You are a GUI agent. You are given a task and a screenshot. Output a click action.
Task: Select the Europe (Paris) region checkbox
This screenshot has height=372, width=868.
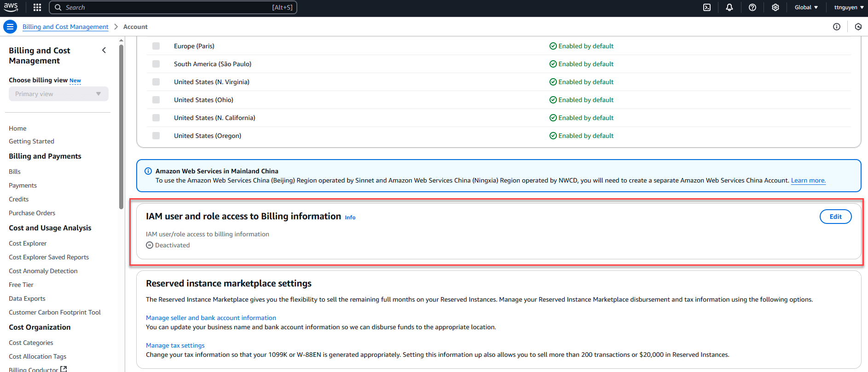point(156,46)
